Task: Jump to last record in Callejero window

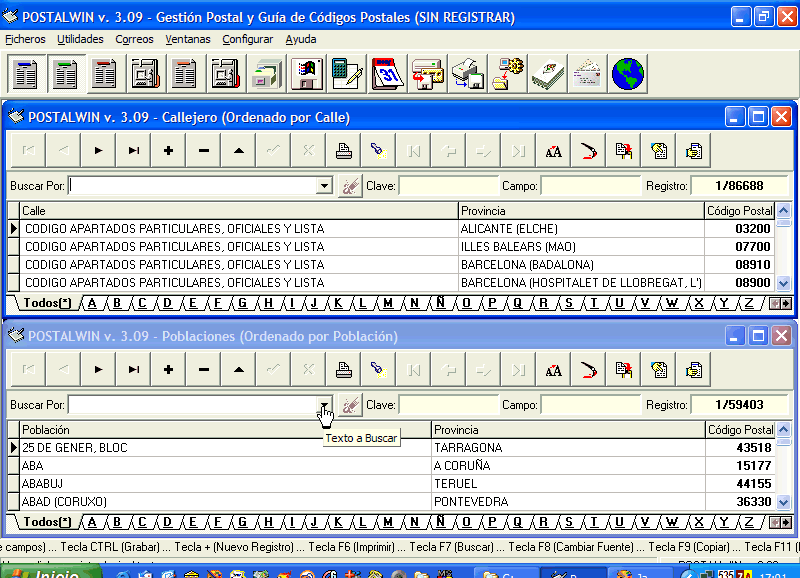Action: click(x=134, y=150)
